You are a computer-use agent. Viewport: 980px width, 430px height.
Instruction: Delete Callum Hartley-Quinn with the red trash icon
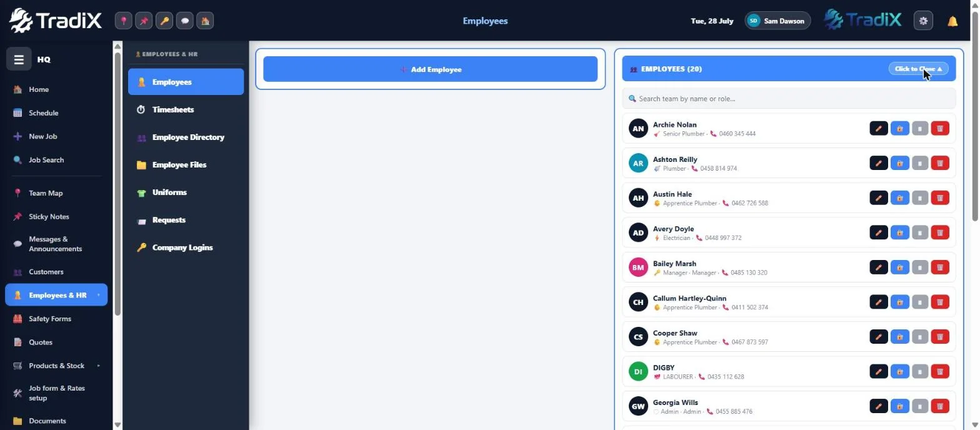[x=939, y=302]
